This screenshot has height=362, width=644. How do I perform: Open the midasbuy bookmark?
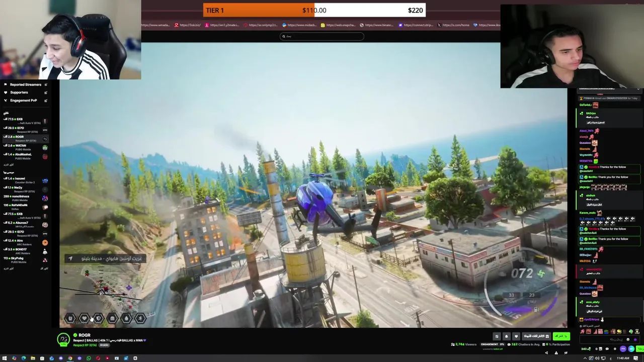pyautogui.click(x=299, y=25)
